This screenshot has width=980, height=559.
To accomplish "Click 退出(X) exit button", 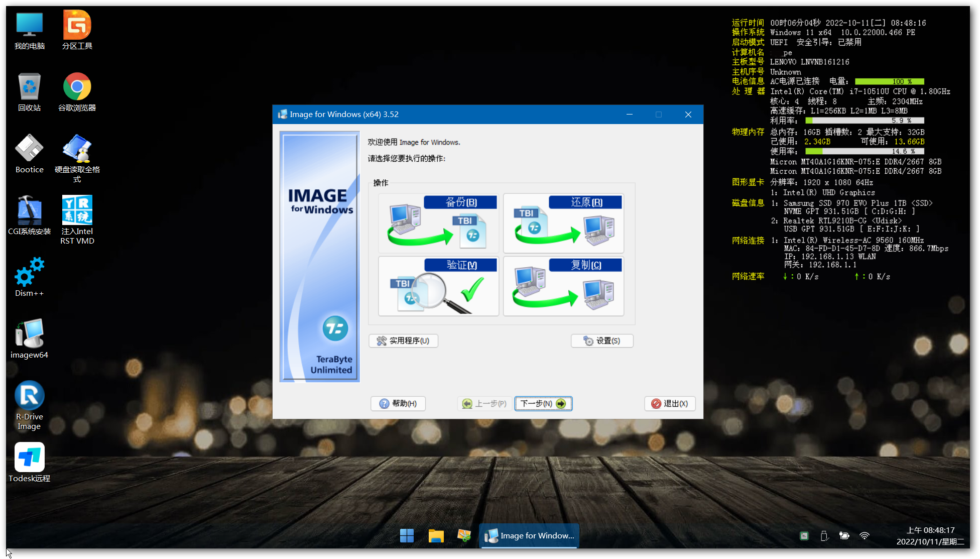I will [x=670, y=403].
